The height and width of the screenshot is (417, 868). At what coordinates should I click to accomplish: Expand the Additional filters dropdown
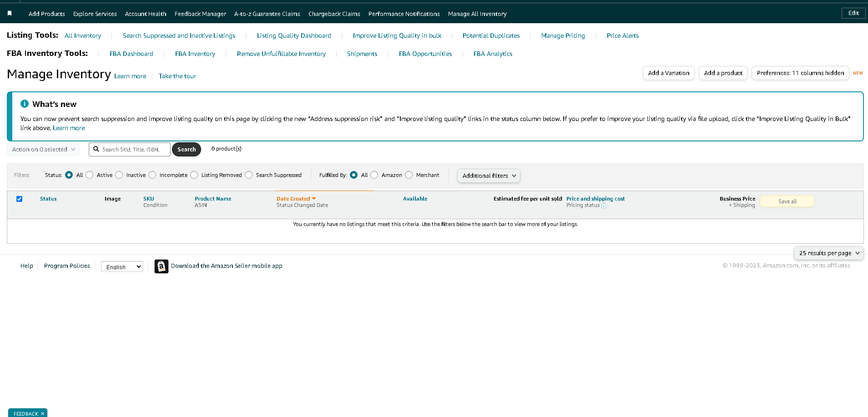click(x=489, y=176)
